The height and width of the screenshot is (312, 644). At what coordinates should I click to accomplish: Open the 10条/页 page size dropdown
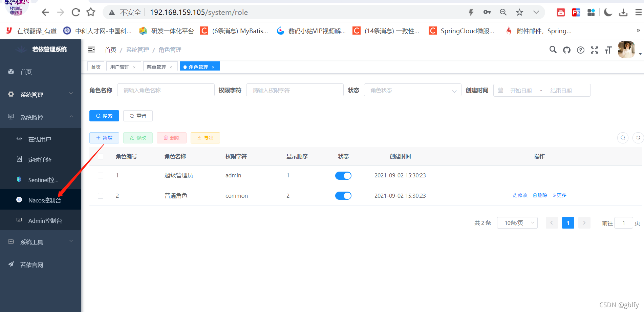(517, 223)
